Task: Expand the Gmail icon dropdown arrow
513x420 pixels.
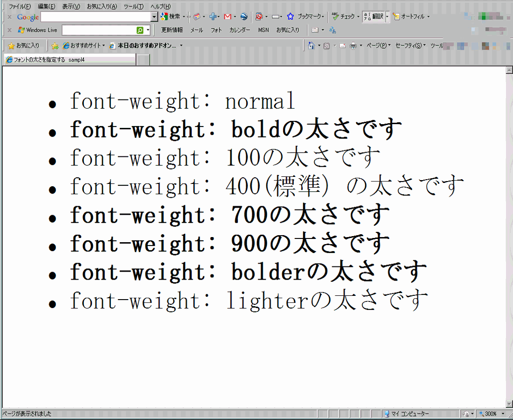Action: pos(235,16)
